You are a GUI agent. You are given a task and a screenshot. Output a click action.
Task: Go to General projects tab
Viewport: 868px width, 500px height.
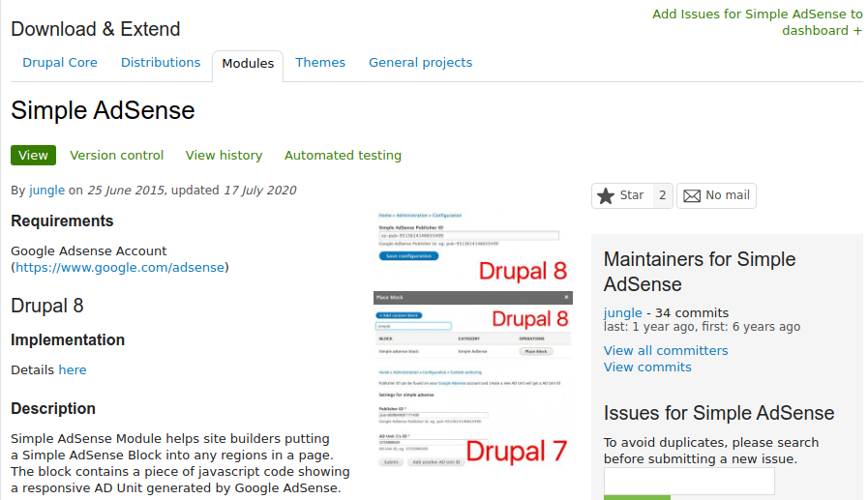(x=420, y=63)
